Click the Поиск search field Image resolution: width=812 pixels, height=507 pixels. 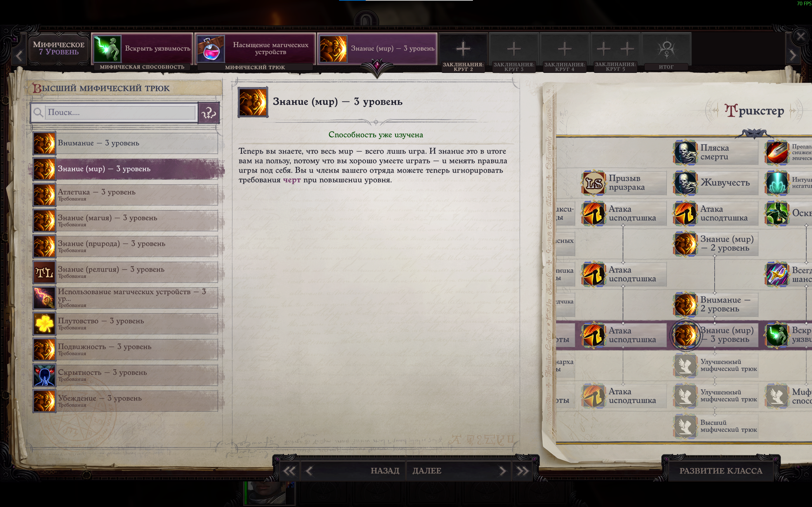click(x=120, y=112)
